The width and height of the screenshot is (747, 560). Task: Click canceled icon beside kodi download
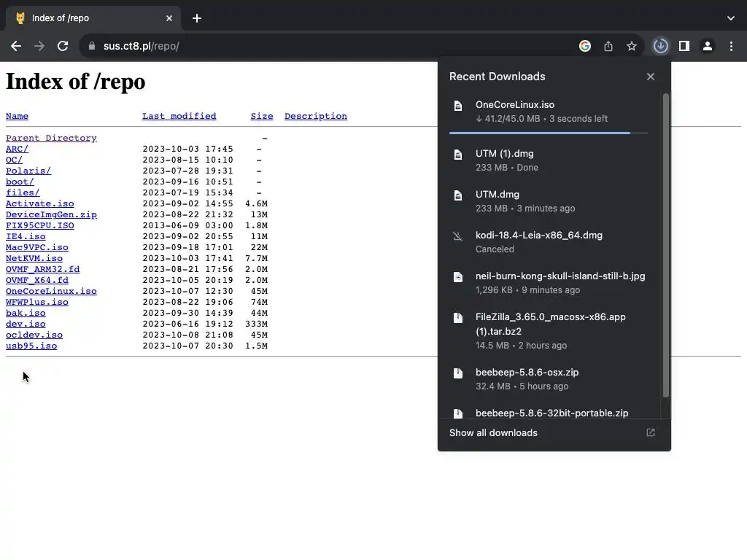[x=458, y=236]
